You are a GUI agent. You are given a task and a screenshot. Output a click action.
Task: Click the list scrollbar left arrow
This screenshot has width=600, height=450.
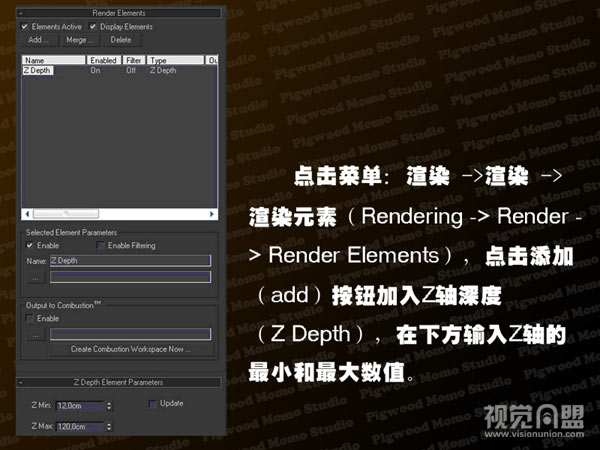pyautogui.click(x=27, y=214)
